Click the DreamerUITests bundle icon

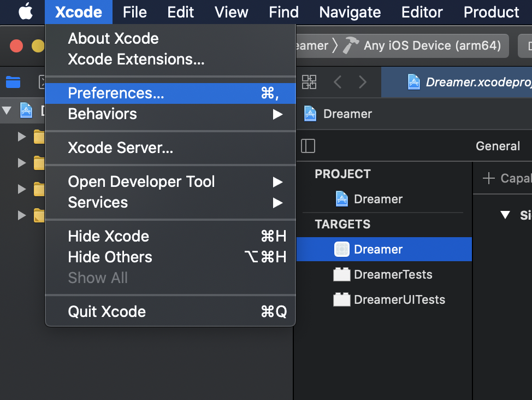point(342,299)
